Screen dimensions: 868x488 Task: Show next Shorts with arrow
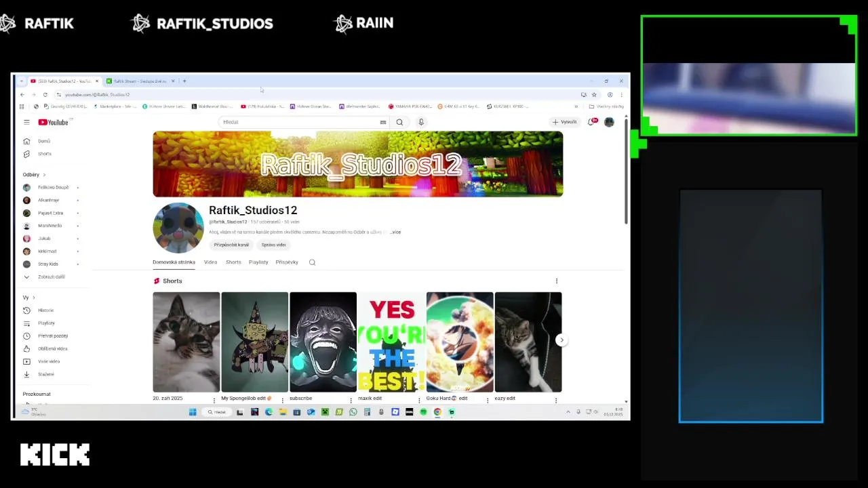(561, 340)
